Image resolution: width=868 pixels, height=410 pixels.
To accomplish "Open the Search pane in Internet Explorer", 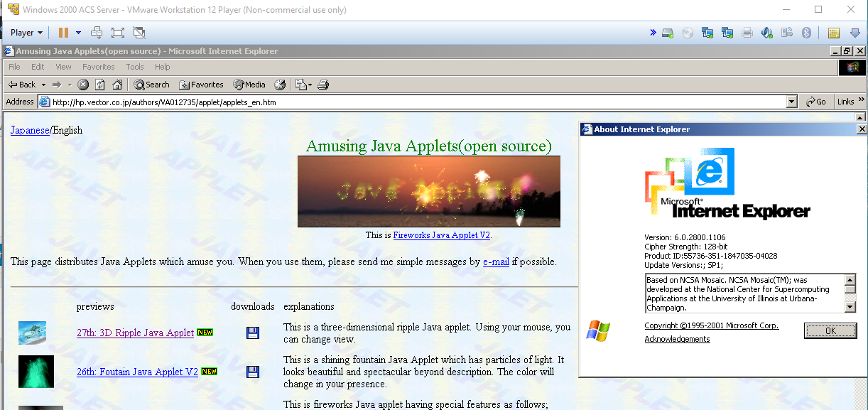I will click(x=151, y=84).
